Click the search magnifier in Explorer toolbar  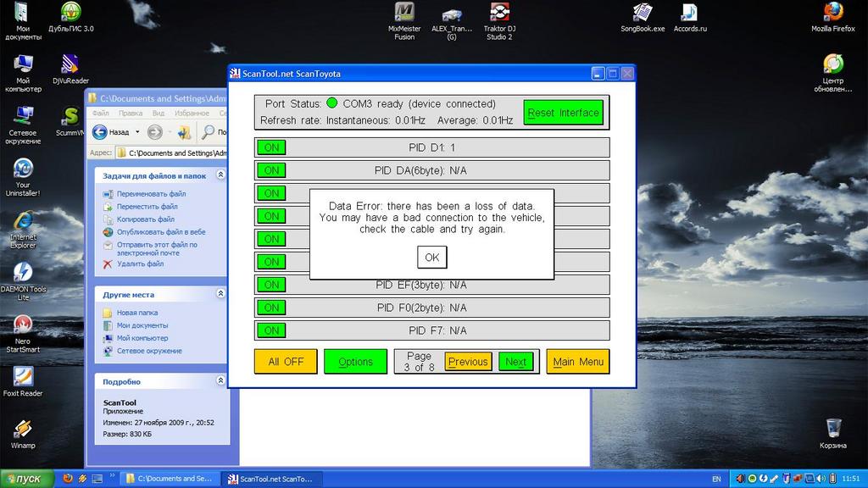pyautogui.click(x=209, y=132)
